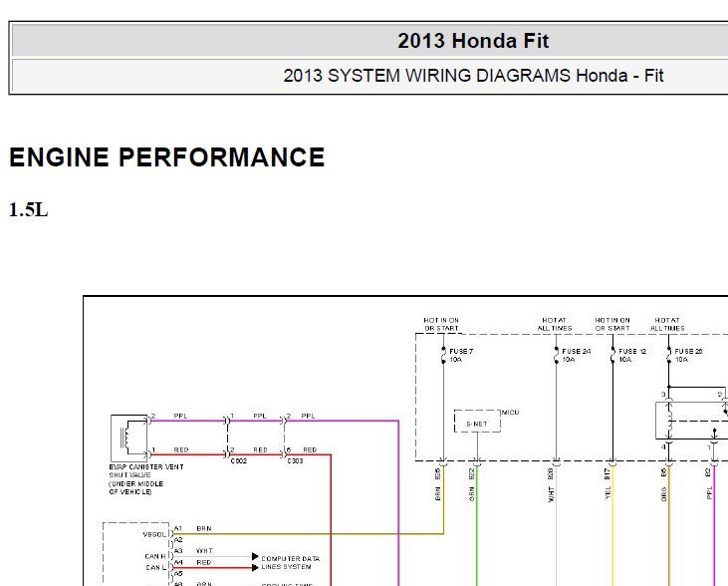Click relay terminal number '4' label
The height and width of the screenshot is (586, 728).
(663, 447)
